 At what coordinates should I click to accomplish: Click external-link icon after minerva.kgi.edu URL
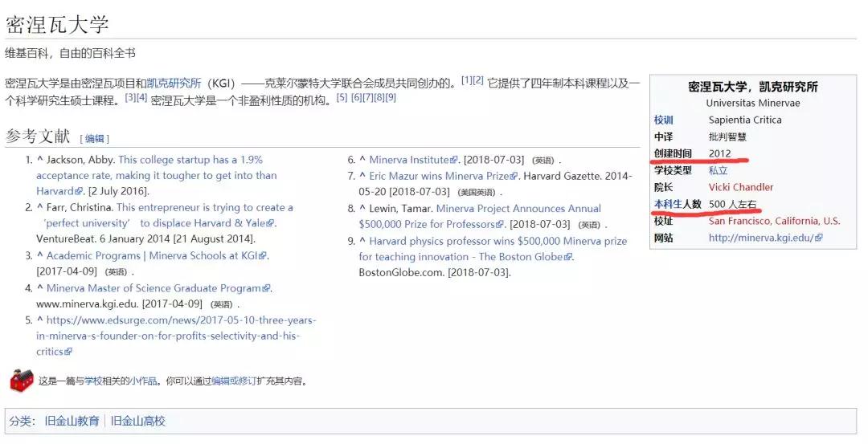[819, 238]
